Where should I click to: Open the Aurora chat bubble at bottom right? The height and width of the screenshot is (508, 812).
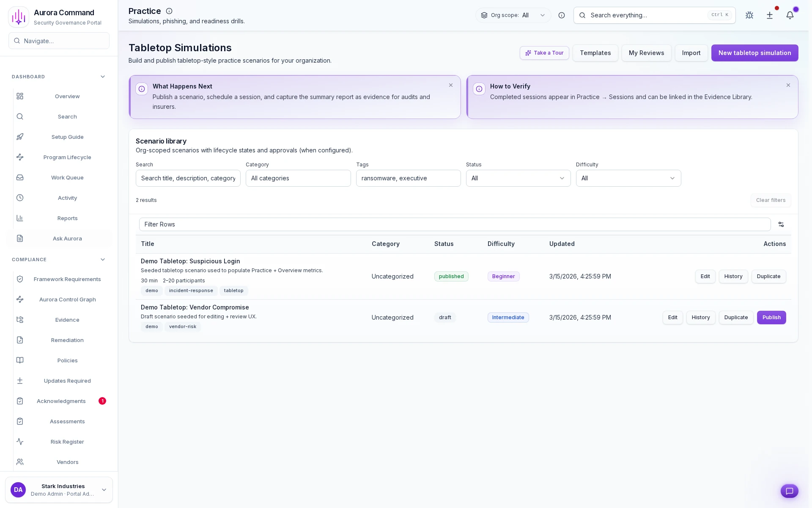pos(790,491)
